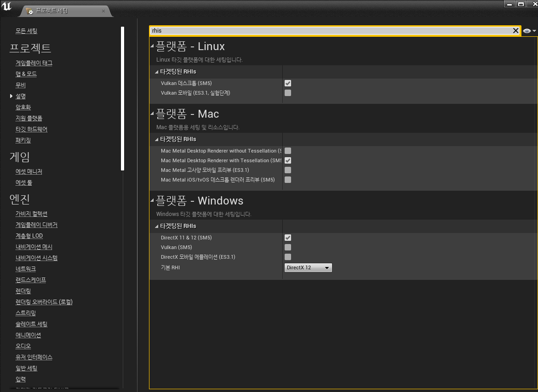Close the 프로젝트 세팅 tab
This screenshot has width=538, height=392.
pyautogui.click(x=103, y=11)
